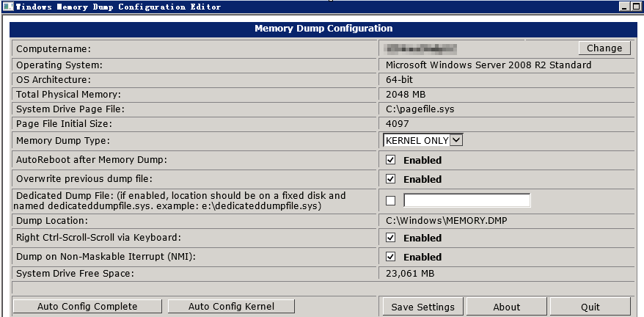Click the Change computername button

pos(604,48)
